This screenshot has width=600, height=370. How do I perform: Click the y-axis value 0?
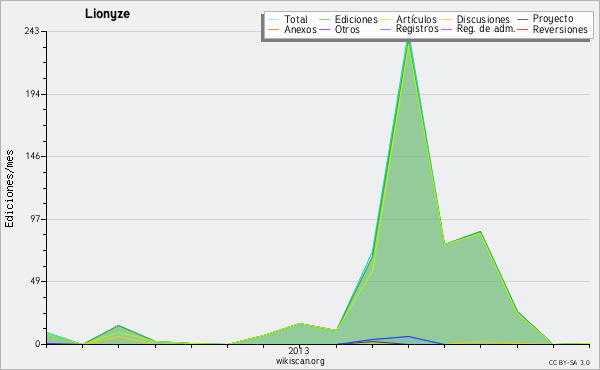tap(38, 344)
